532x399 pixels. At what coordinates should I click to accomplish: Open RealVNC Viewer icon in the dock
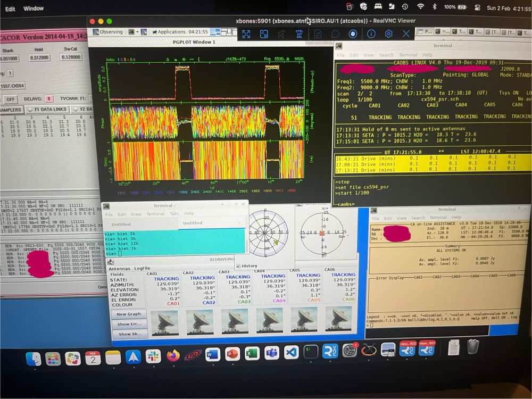point(330,351)
